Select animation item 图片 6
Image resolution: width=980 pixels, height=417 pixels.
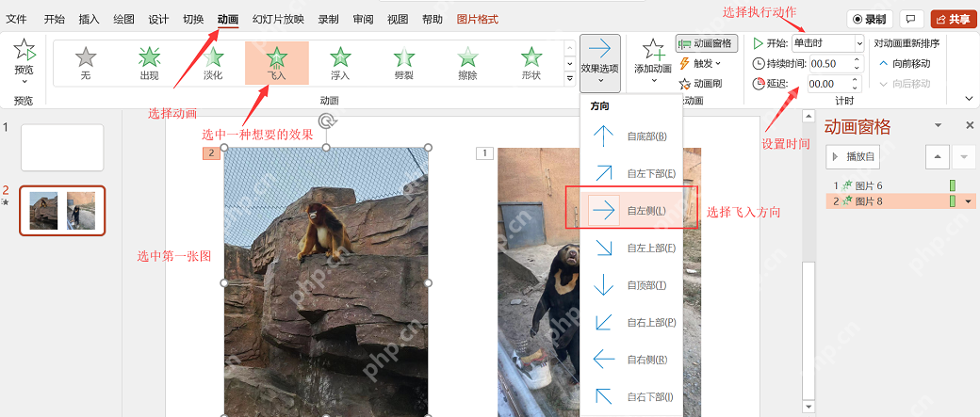click(900, 185)
